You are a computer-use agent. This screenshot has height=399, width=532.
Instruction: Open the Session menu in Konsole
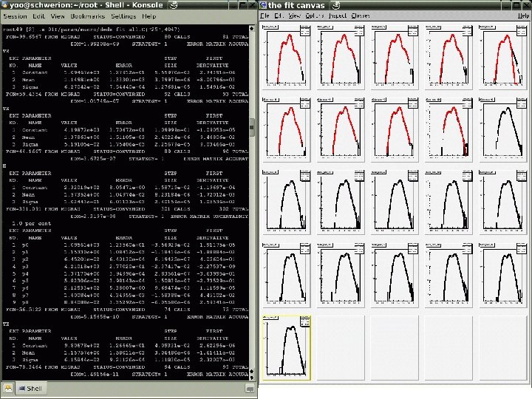pos(15,16)
